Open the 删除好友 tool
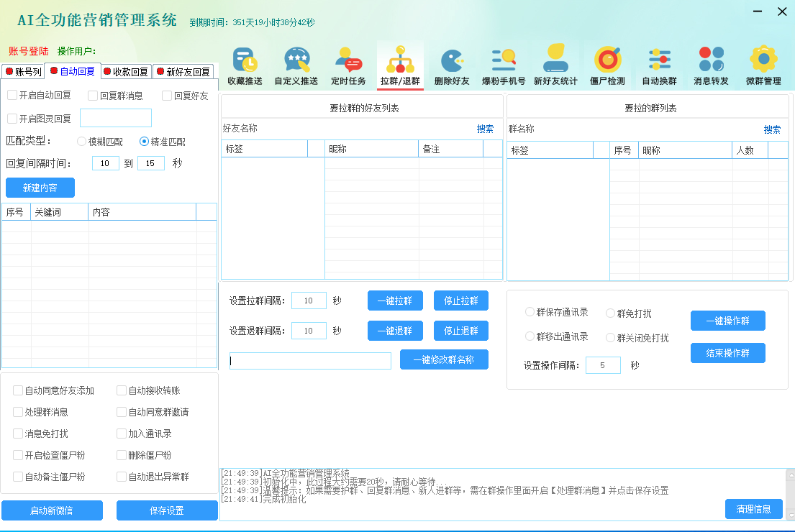The image size is (795, 532). point(452,66)
